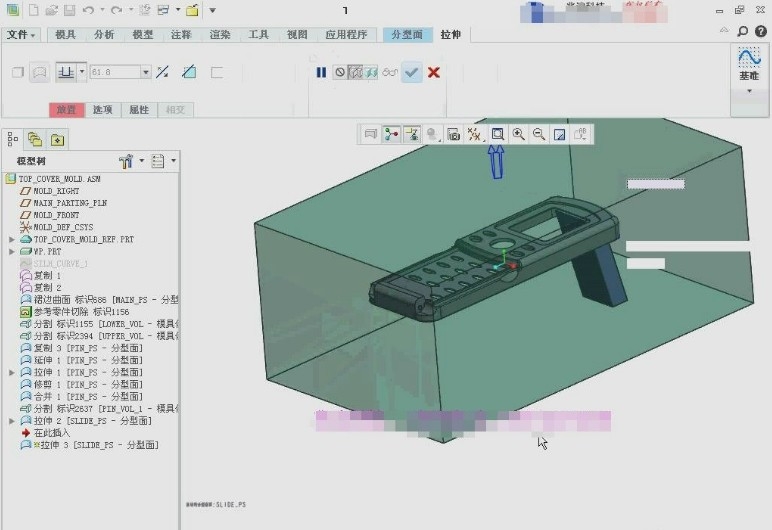Image resolution: width=772 pixels, height=530 pixels.
Task: Expand the WP.PRT tree node
Action: 12,251
